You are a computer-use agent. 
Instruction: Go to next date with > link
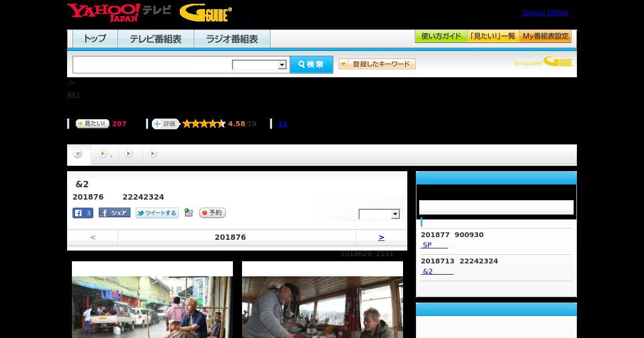381,237
